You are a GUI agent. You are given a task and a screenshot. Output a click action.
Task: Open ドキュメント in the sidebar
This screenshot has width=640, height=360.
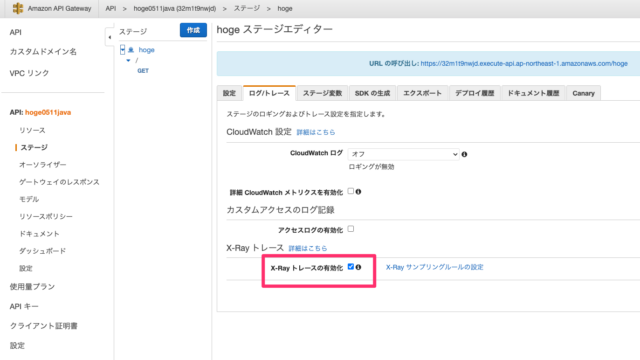tap(39, 234)
